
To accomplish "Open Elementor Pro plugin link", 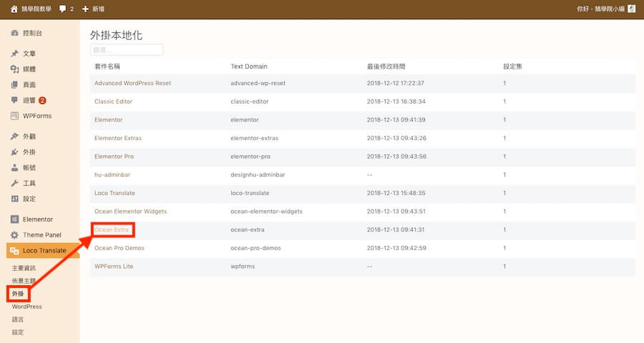I will (x=114, y=156).
